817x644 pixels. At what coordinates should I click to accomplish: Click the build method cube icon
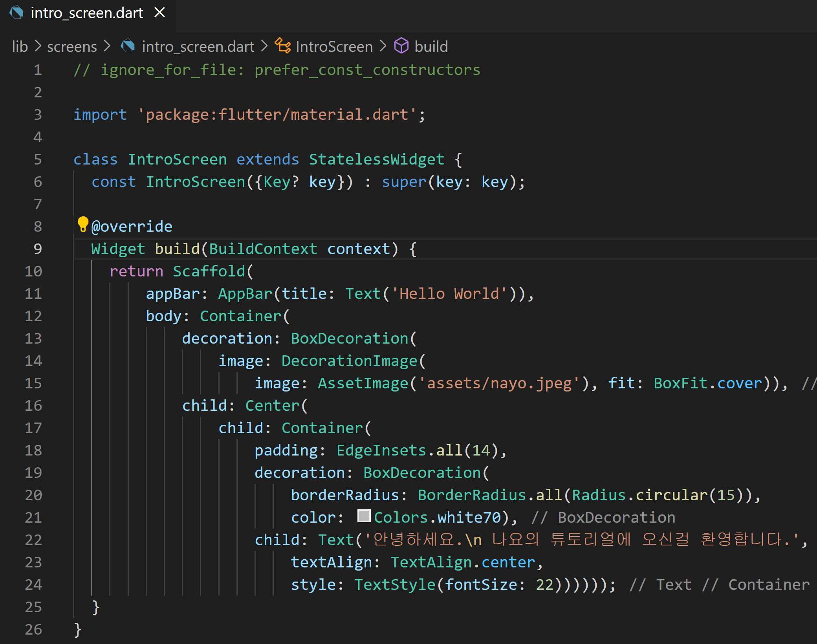pyautogui.click(x=401, y=46)
